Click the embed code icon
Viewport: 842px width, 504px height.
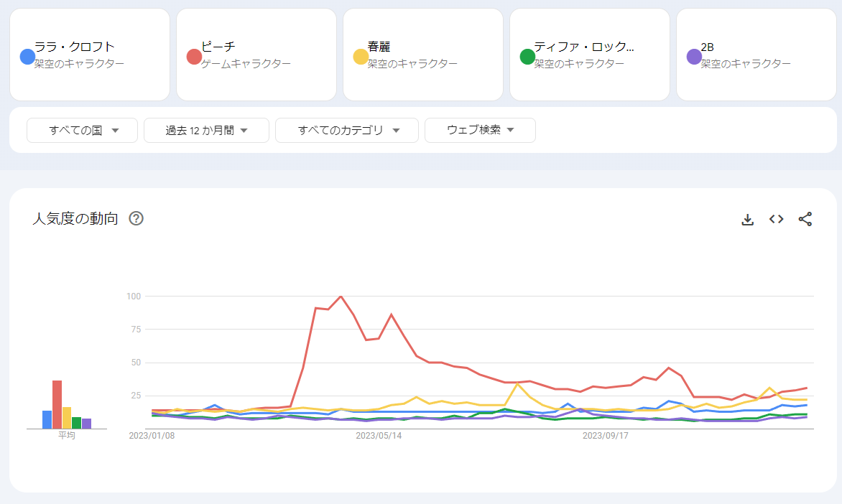click(776, 220)
